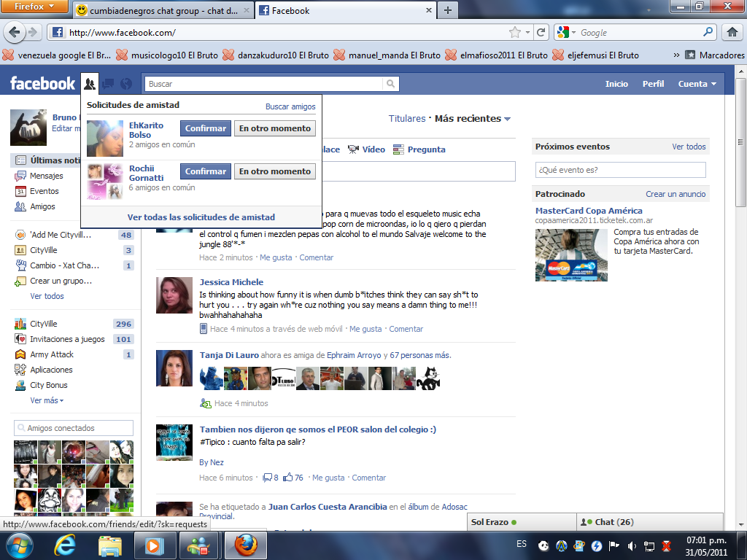
Task: Open the messages icon in Facebook header
Action: pyautogui.click(x=108, y=84)
